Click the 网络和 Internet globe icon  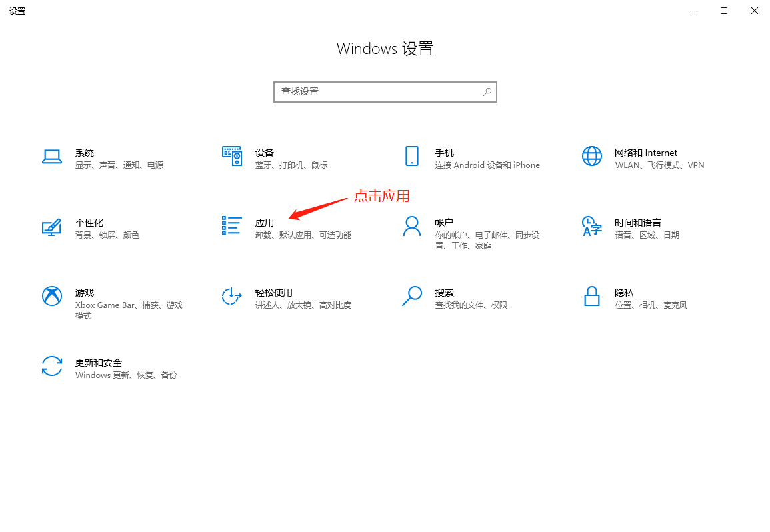592,156
